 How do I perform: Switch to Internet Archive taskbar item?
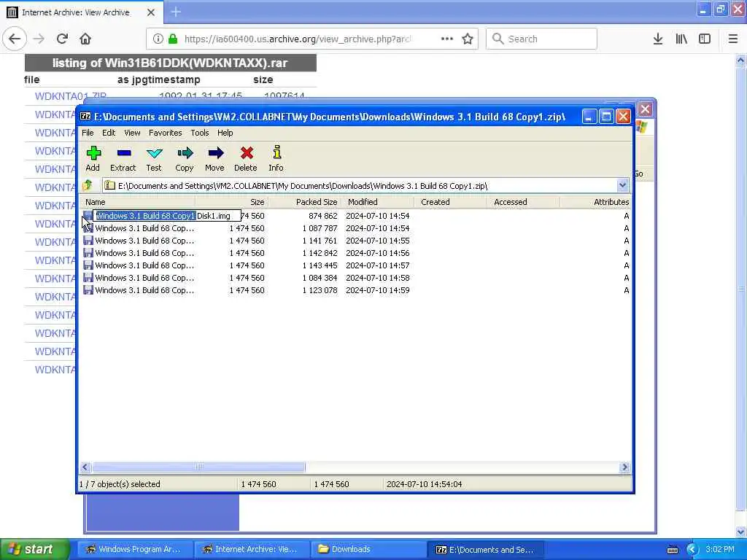click(252, 550)
